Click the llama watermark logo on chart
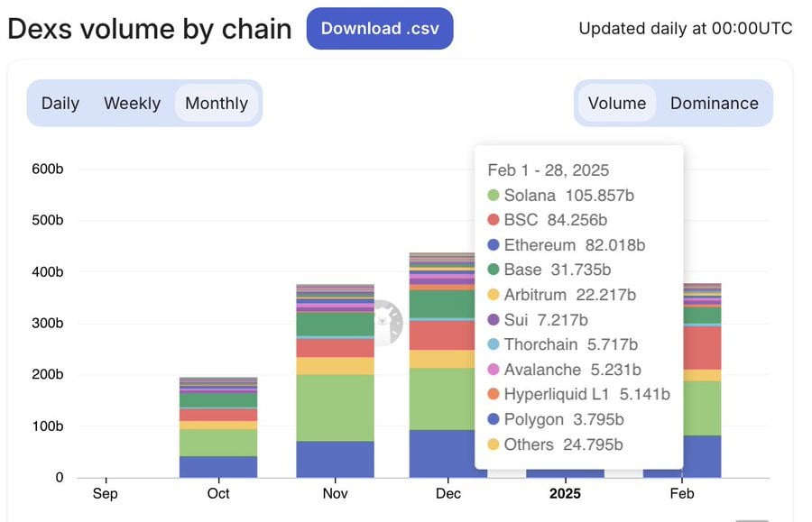Image resolution: width=812 pixels, height=522 pixels. point(388,323)
